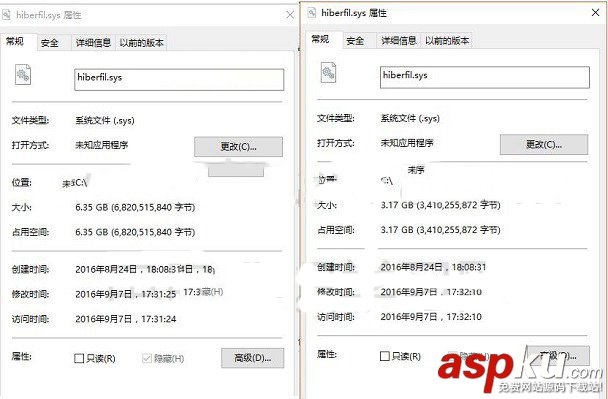Select 未知应用程序 text in left window
Screen dimensions: 608x399
point(102,145)
